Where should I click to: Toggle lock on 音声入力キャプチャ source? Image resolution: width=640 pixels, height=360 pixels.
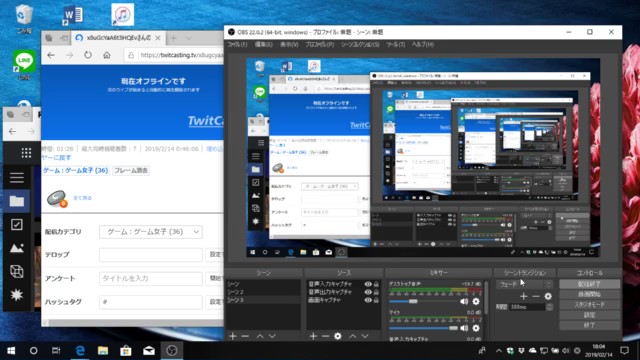tap(376, 284)
